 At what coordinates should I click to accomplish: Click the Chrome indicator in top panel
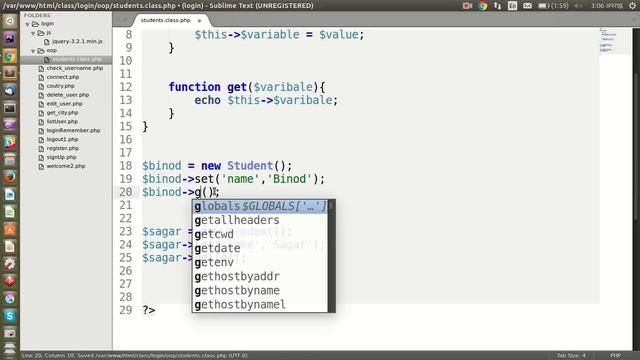click(x=482, y=6)
